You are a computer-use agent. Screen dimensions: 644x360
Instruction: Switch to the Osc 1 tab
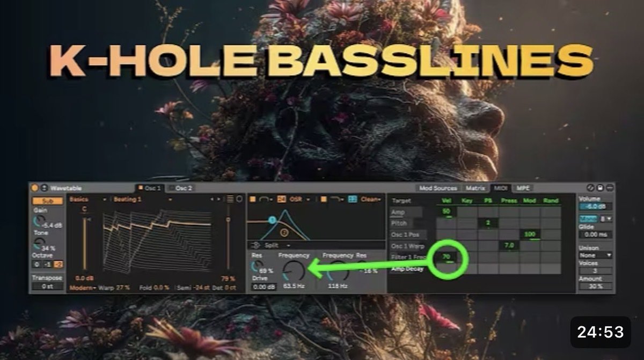(x=150, y=188)
